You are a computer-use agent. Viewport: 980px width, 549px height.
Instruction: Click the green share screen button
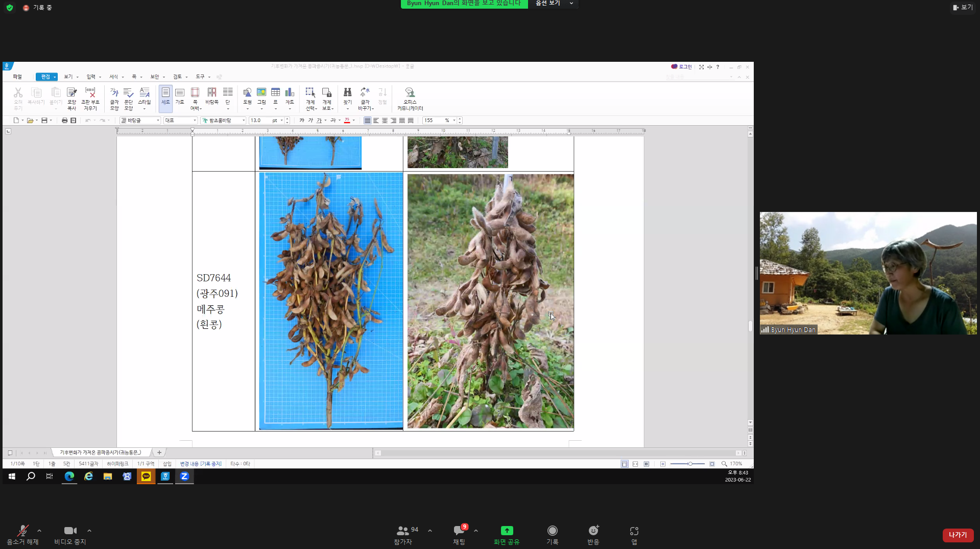[507, 535]
